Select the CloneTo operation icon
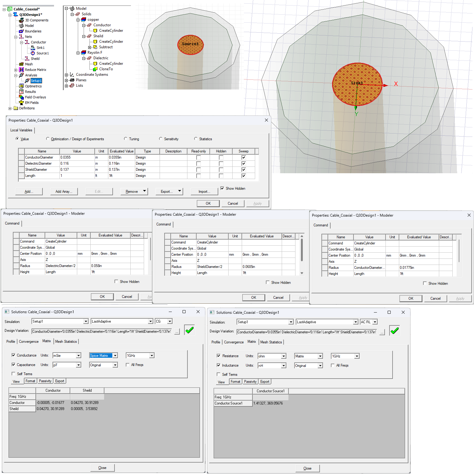This screenshot has width=474, height=476. click(95, 69)
